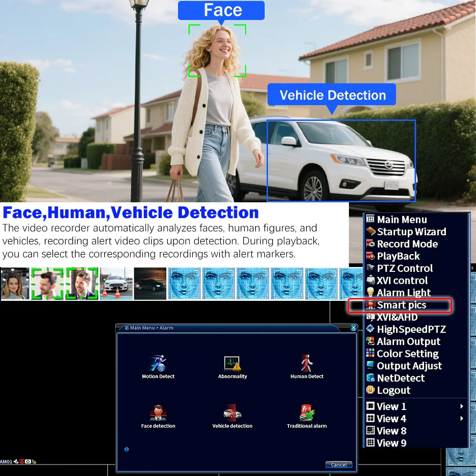Click the Alarm Light bulb icon
Viewport: 476px width, 476px height.
coord(370,292)
